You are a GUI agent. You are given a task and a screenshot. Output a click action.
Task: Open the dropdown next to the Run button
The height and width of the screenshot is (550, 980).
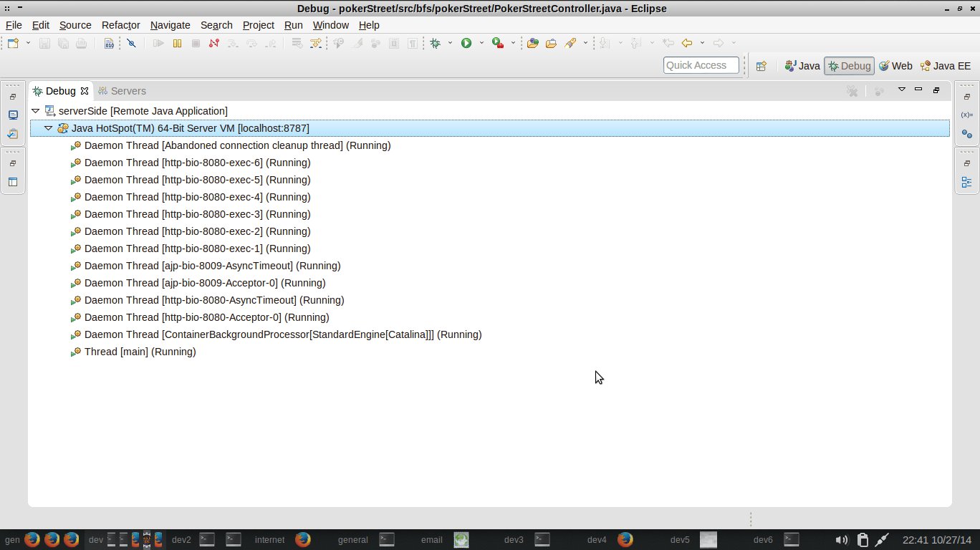coord(481,43)
